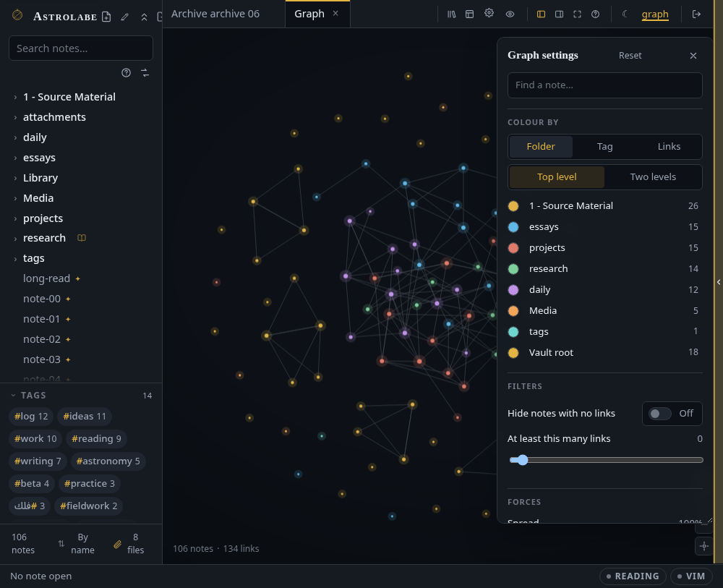Toggle the eye preview icon in toolbar
The width and height of the screenshot is (723, 588).
510,14
